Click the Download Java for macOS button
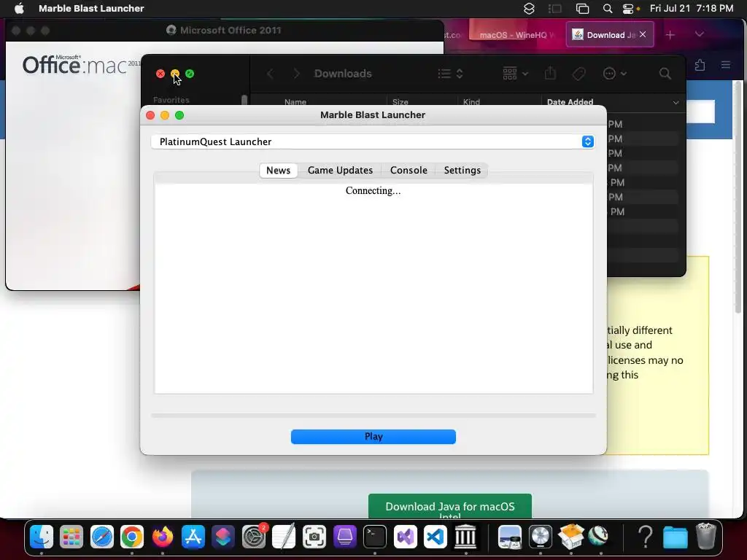This screenshot has width=747, height=560. pyautogui.click(x=449, y=507)
